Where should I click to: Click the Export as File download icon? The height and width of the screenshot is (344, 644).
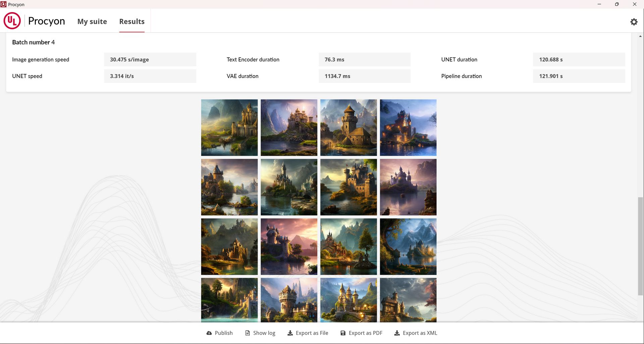tap(290, 333)
